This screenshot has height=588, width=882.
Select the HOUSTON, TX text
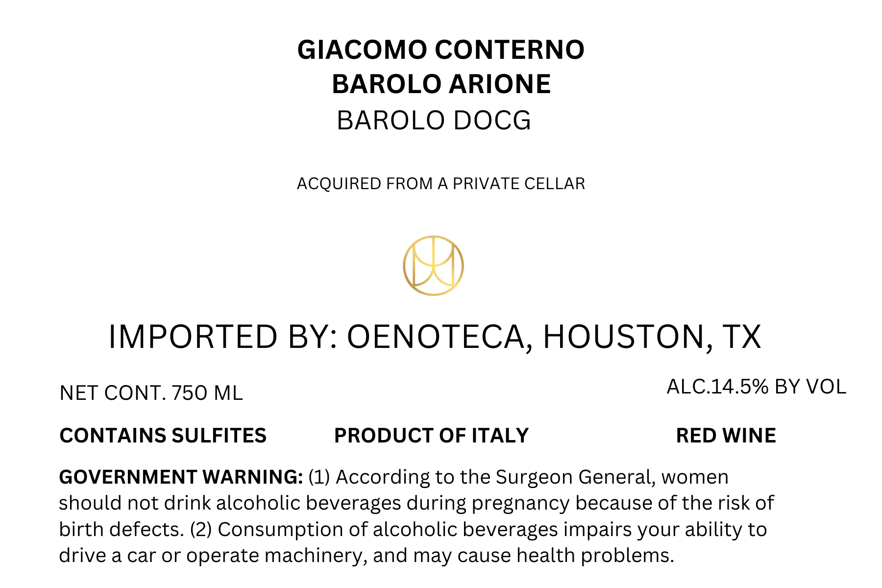pos(652,337)
